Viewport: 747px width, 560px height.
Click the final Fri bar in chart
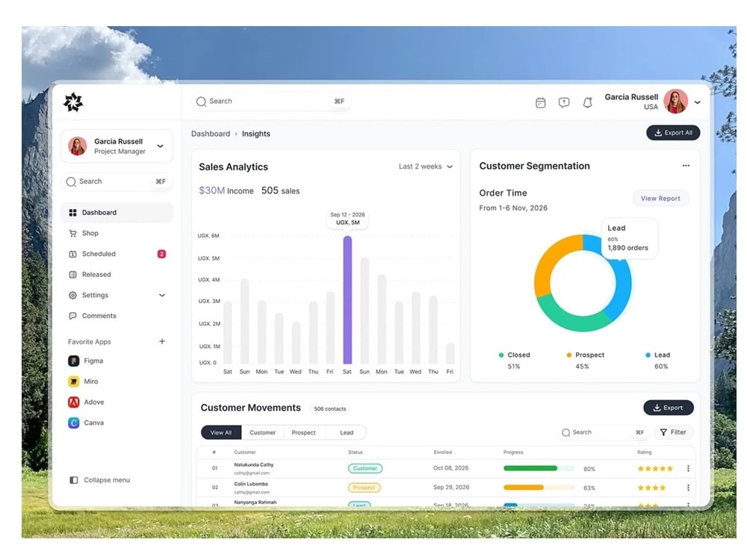coord(450,353)
